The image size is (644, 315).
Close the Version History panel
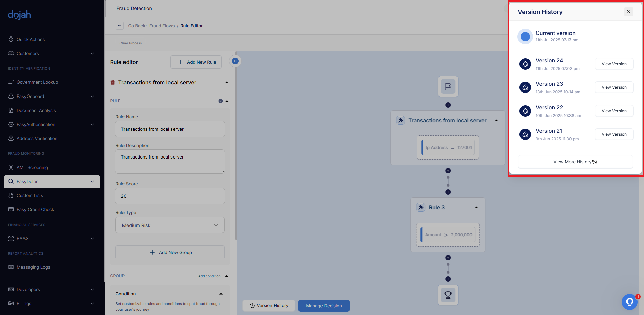click(x=628, y=12)
